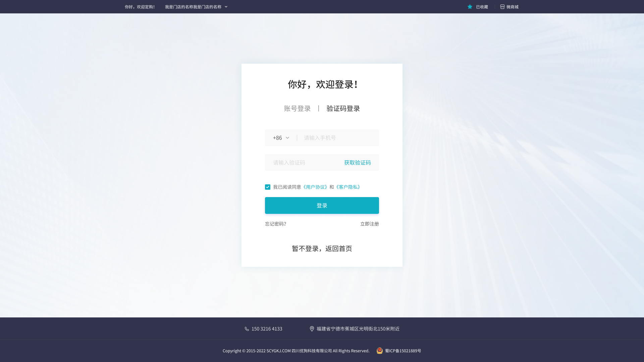Screen dimensions: 644x362
Task: Expand the store name dropdown
Action: pos(196,7)
